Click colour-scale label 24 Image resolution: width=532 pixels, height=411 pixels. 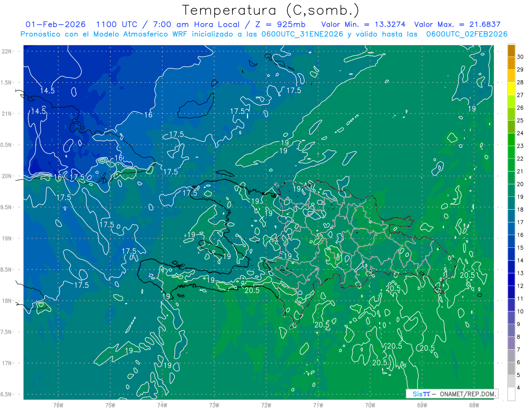[x=520, y=133]
